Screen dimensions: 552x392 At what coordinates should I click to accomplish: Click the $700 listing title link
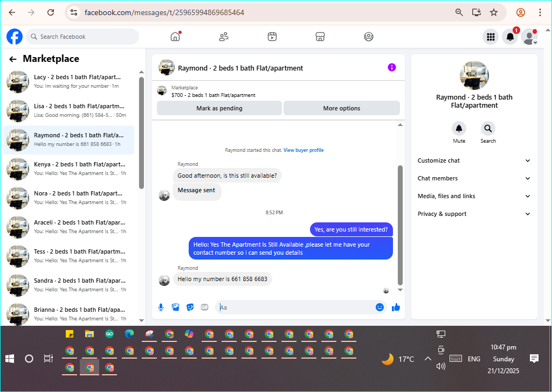coord(213,95)
